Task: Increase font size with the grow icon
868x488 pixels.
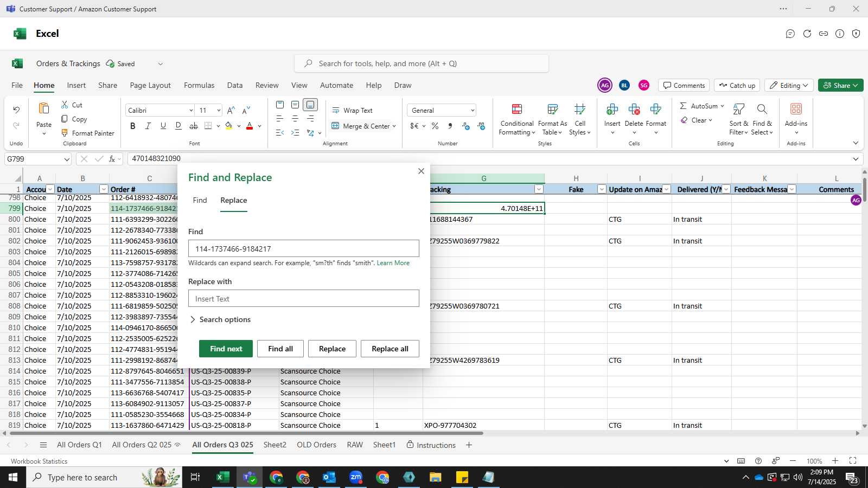Action: (x=231, y=110)
